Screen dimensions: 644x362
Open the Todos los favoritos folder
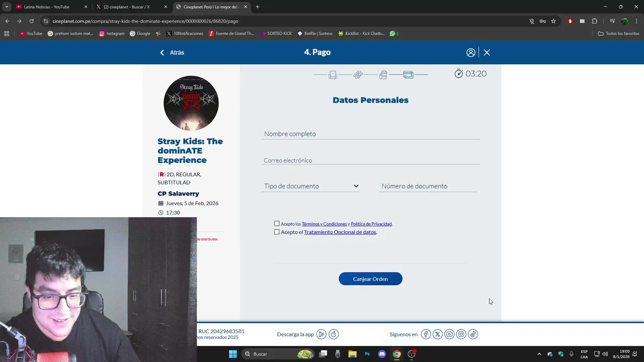pos(619,34)
